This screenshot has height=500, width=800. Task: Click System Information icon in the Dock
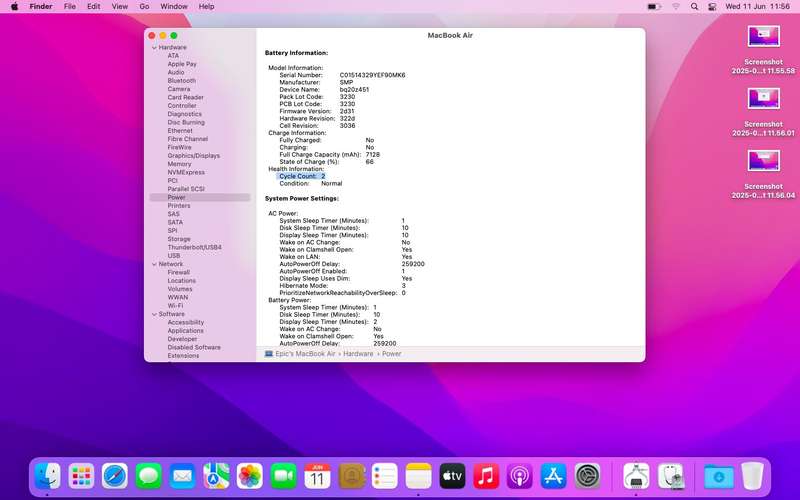point(636,477)
